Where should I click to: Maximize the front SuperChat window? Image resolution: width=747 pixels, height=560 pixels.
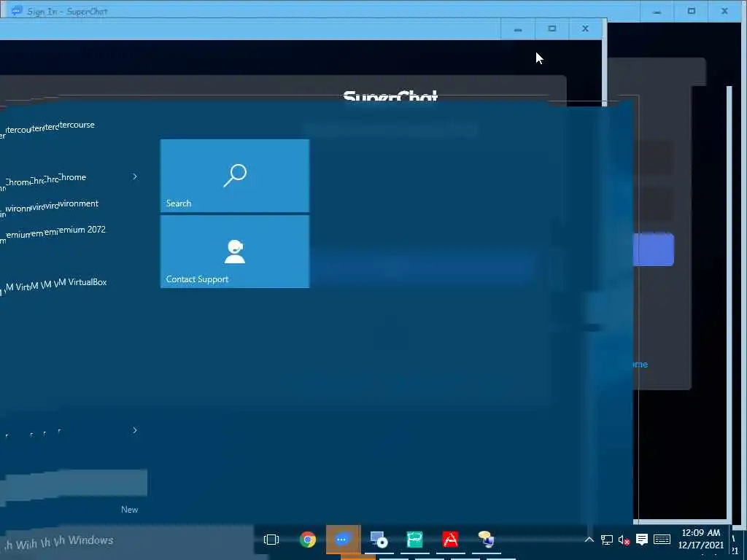pyautogui.click(x=551, y=29)
